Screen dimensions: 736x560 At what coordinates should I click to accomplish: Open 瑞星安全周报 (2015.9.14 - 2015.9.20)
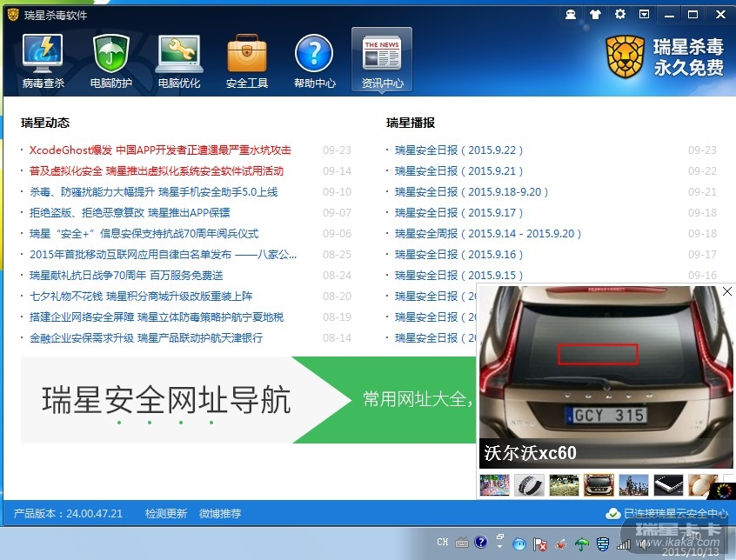point(488,234)
